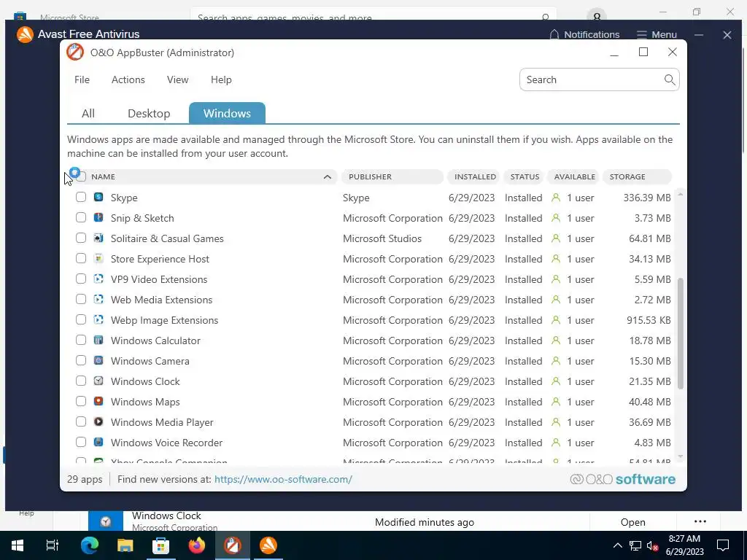Open Task View from the taskbar
This screenshot has width=747, height=560.
click(x=53, y=545)
